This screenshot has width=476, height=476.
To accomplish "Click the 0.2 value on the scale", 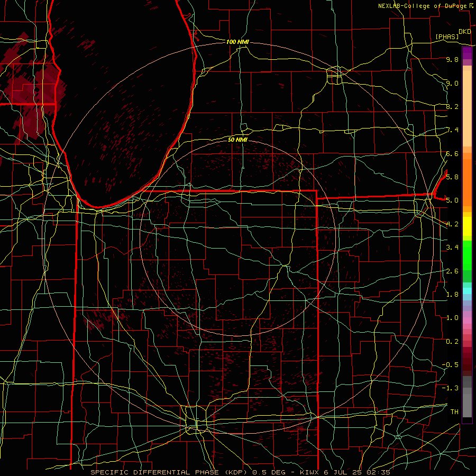I will (x=452, y=341).
